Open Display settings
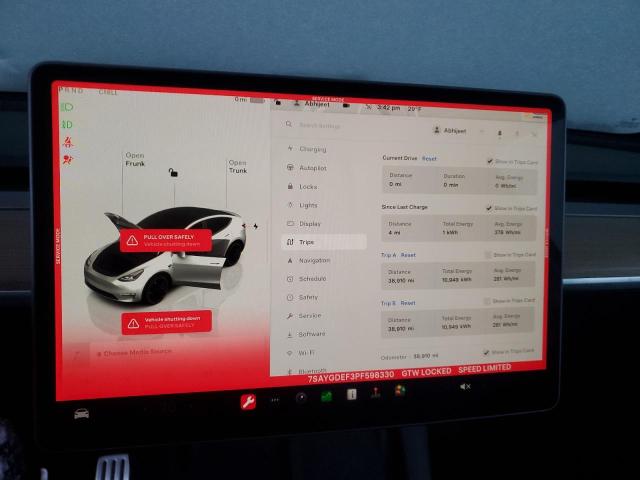 pos(304,224)
